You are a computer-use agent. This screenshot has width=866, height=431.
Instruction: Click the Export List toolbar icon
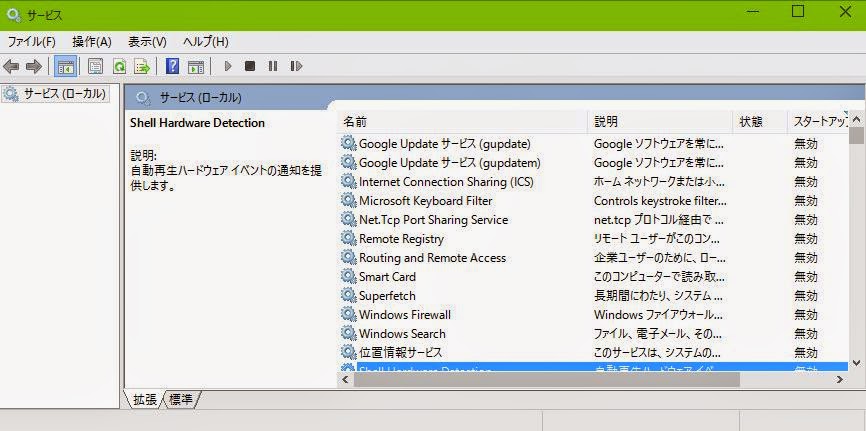click(142, 67)
